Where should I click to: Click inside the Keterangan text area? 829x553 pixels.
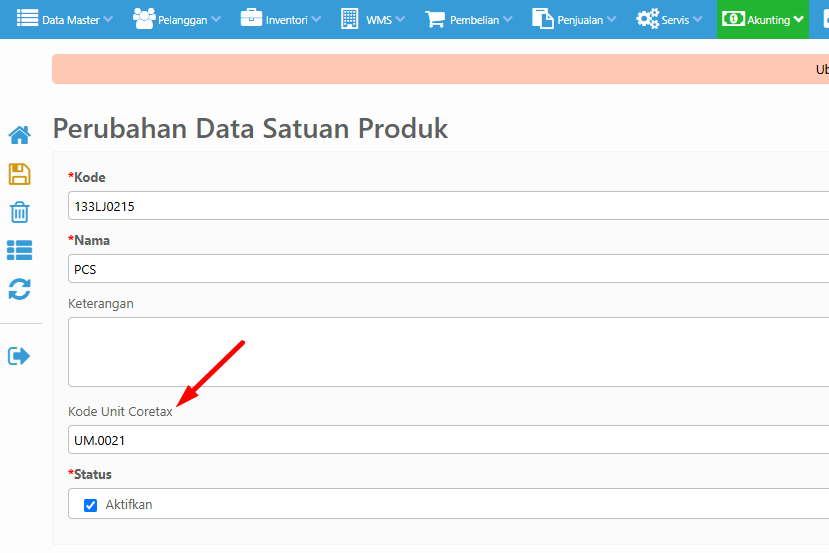pos(448,352)
